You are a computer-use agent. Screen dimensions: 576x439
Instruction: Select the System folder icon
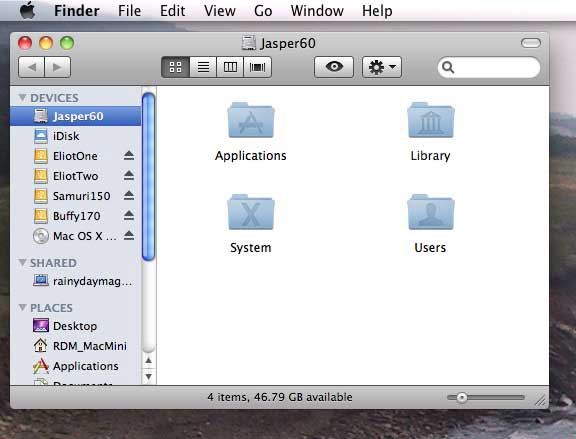(251, 212)
